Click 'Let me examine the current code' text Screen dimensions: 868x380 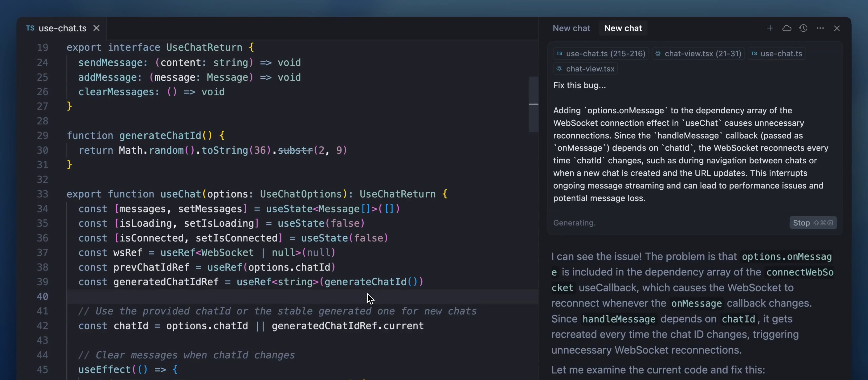[x=658, y=370]
